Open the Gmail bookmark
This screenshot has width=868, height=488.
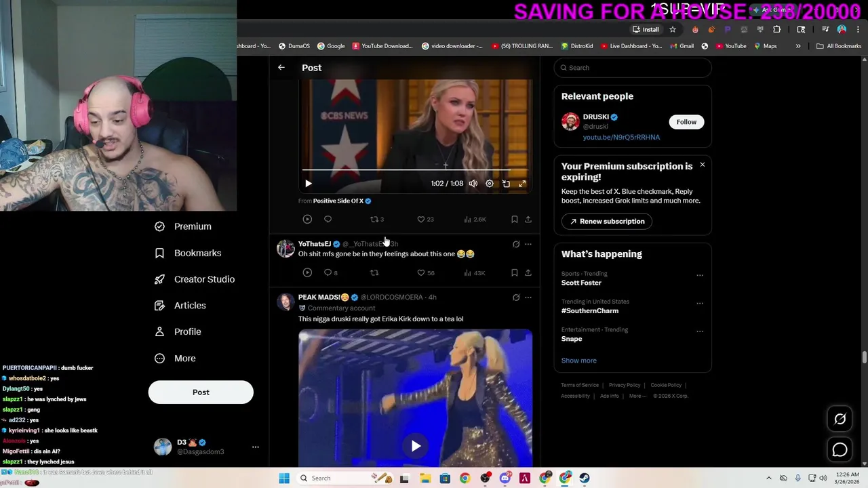681,46
